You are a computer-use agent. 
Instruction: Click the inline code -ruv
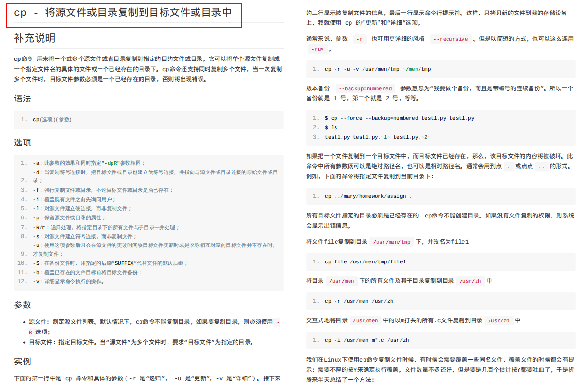(317, 49)
